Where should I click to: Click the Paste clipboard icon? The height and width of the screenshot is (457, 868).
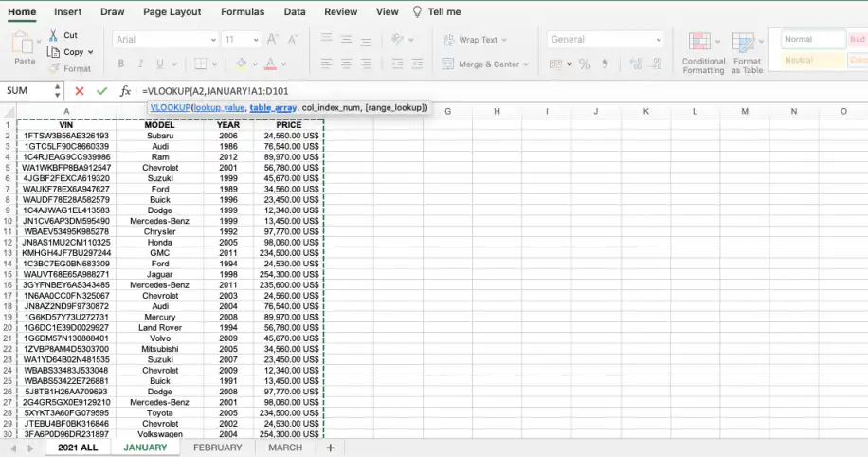pyautogui.click(x=23, y=42)
